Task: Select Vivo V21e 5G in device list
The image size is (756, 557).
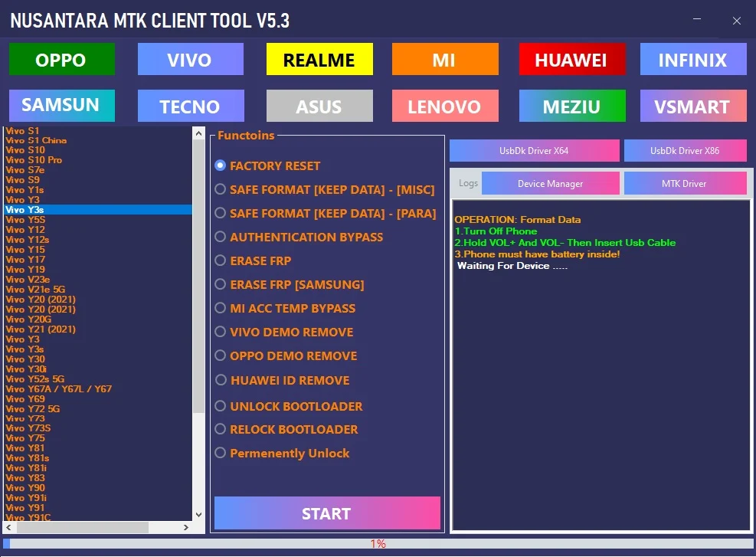Action: tap(98, 290)
